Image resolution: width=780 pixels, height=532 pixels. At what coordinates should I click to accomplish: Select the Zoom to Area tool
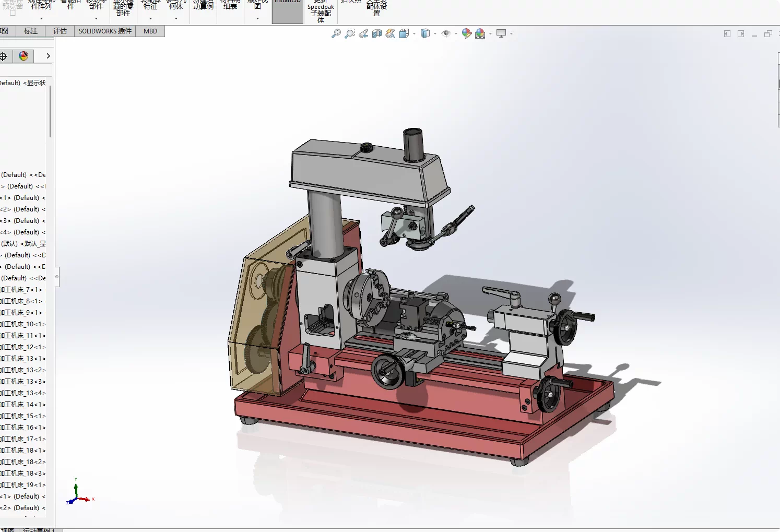tap(350, 33)
